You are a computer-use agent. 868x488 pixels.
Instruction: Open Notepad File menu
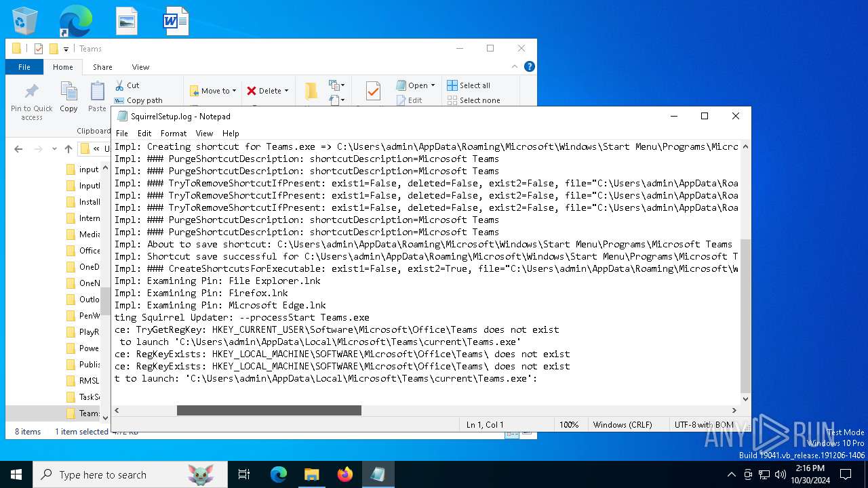point(122,134)
